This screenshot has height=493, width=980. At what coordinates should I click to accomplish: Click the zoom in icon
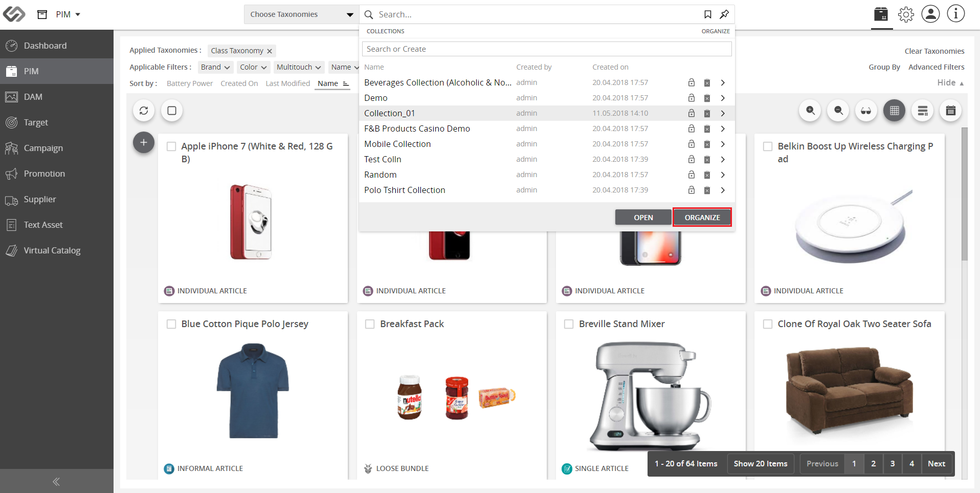click(x=810, y=111)
